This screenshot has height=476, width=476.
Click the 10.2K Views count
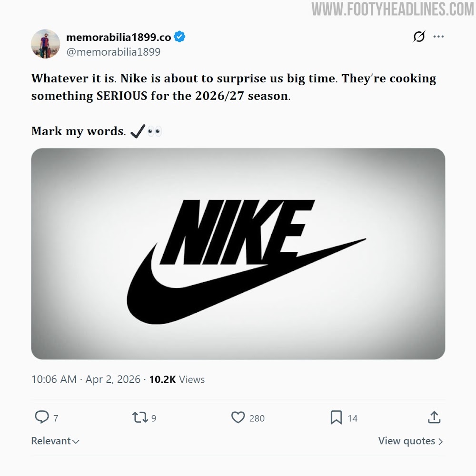pyautogui.click(x=177, y=379)
